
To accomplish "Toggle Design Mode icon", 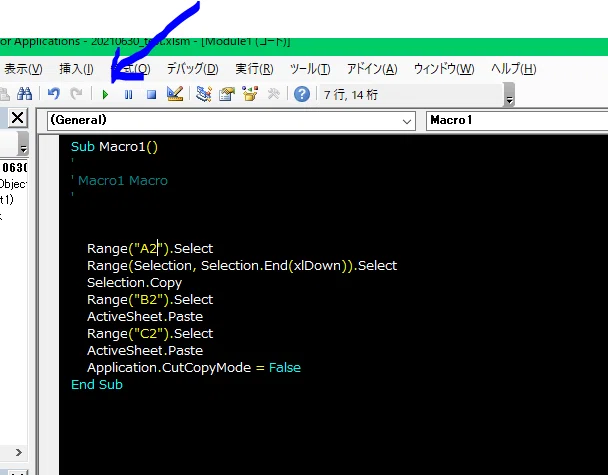I will (x=175, y=93).
